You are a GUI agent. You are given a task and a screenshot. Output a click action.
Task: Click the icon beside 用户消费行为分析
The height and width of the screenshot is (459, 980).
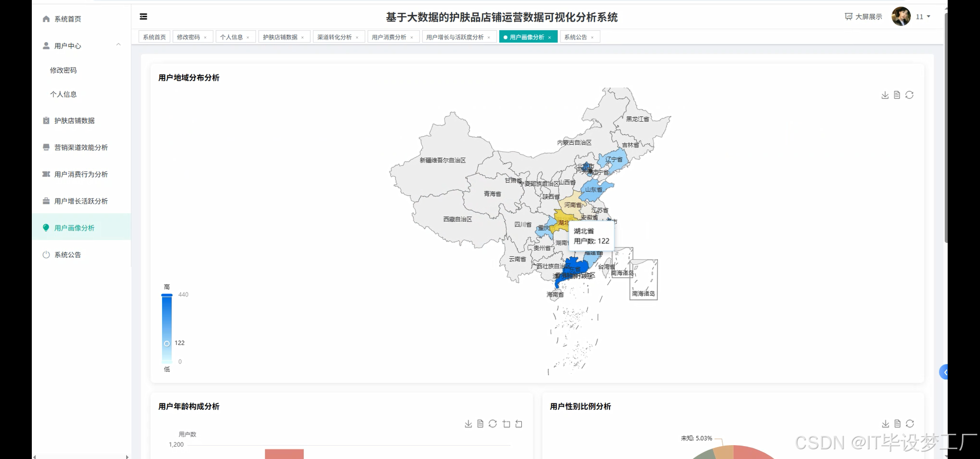click(46, 174)
